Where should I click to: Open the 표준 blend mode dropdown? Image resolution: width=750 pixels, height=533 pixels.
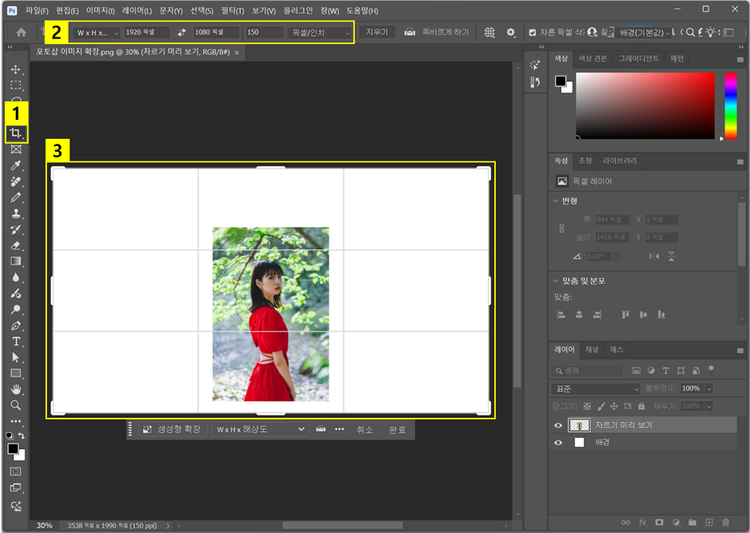(x=597, y=388)
